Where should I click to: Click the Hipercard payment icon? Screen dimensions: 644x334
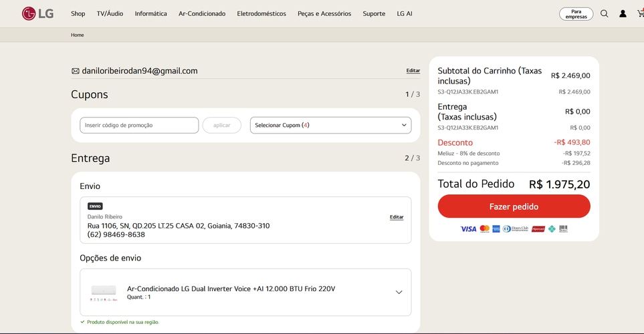pos(538,229)
